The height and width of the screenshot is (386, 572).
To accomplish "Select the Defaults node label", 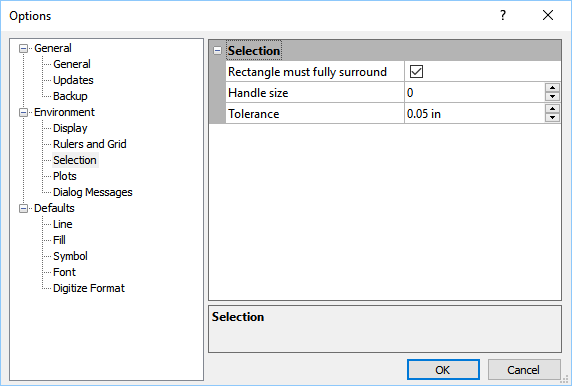I will (x=54, y=208).
